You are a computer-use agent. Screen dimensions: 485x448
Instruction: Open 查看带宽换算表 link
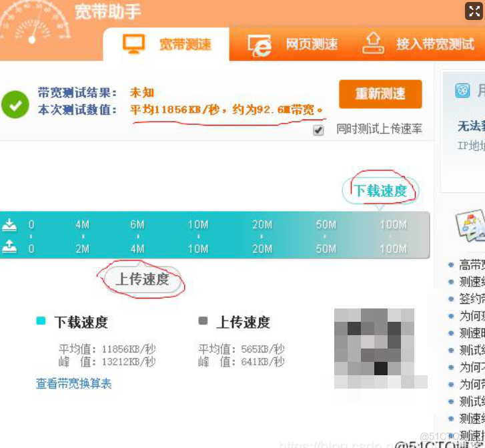pos(73,384)
